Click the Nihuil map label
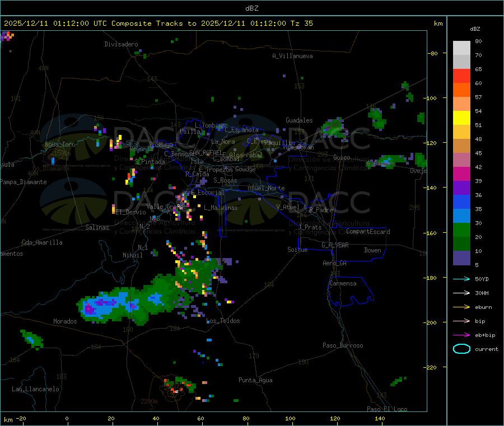 132,255
